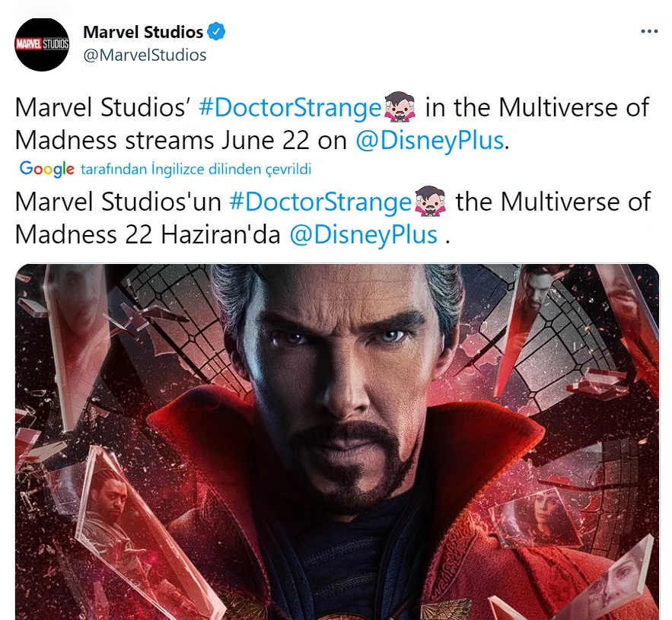Click "tarafından İngilizce dilinden çevrildi" translation note
The width and height of the screenshot is (672, 620).
pyautogui.click(x=196, y=169)
